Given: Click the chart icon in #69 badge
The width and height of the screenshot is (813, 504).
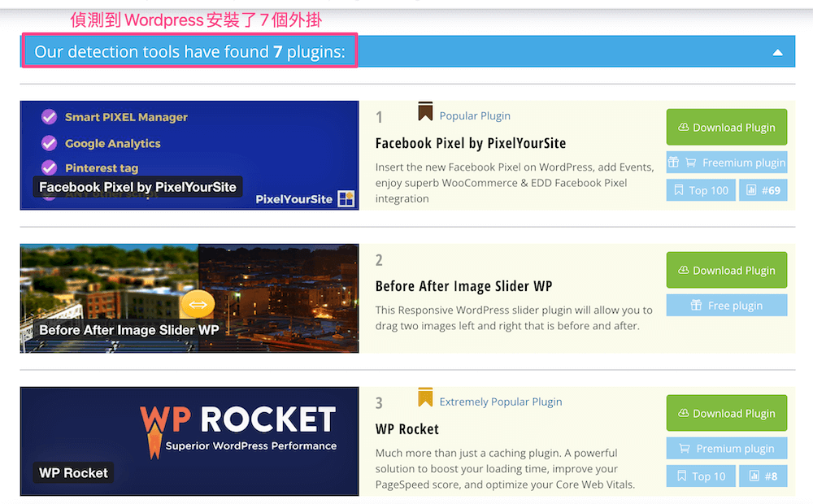Looking at the screenshot, I should 750,189.
